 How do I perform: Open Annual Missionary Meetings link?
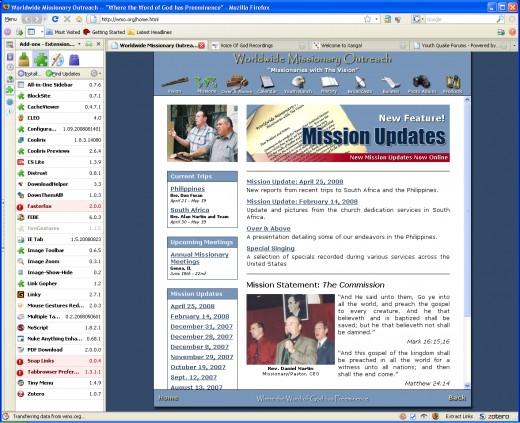[200, 258]
